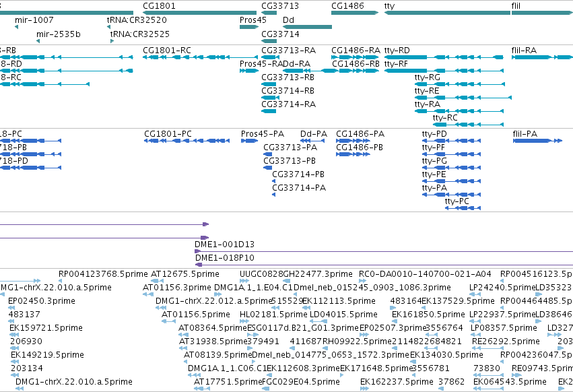Click the flil gene bar
573x392 pixels.
[542, 13]
